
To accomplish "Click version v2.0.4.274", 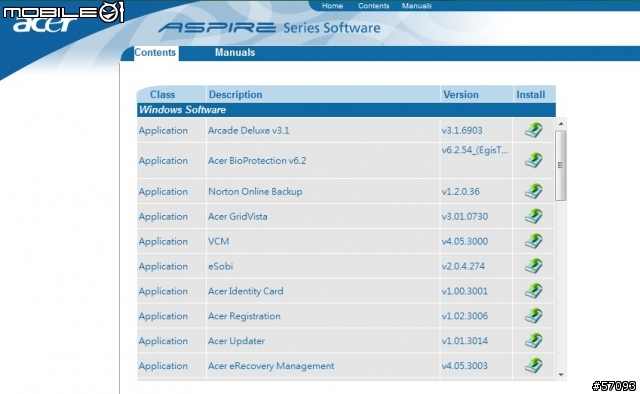I will tap(463, 266).
